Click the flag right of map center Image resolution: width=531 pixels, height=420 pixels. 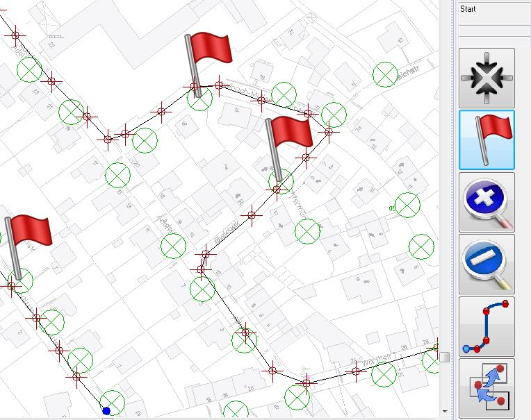(x=286, y=144)
